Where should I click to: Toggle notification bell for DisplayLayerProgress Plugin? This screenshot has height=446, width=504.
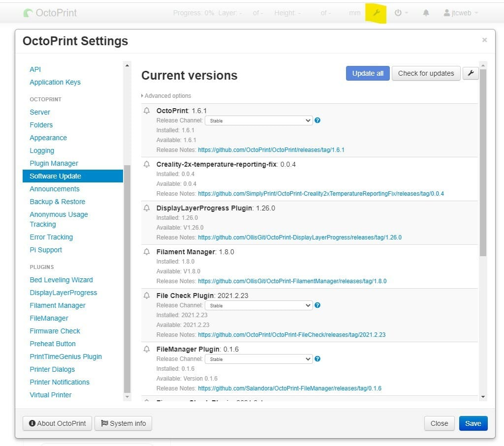coord(147,208)
